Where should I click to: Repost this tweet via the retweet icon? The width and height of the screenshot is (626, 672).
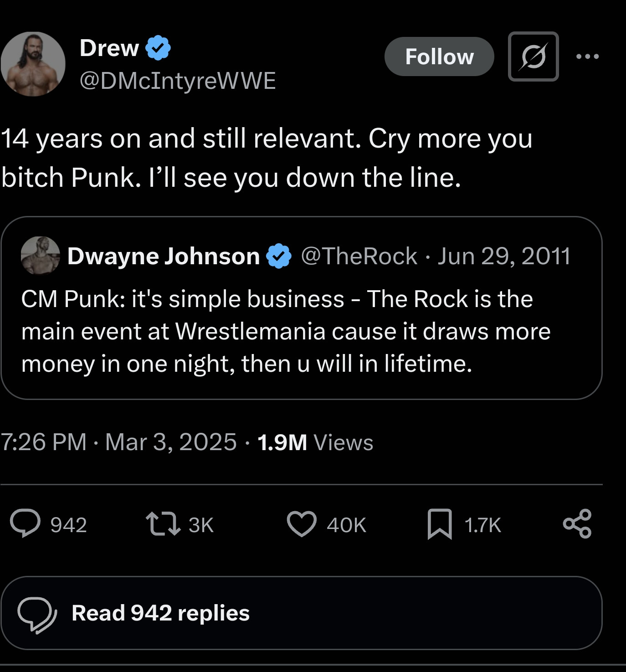tap(163, 524)
